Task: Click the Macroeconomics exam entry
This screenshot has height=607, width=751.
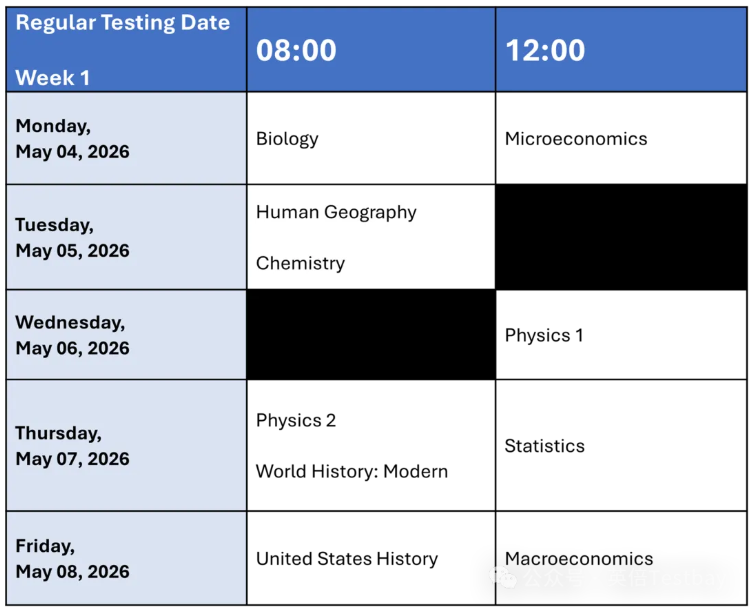Action: click(x=579, y=559)
